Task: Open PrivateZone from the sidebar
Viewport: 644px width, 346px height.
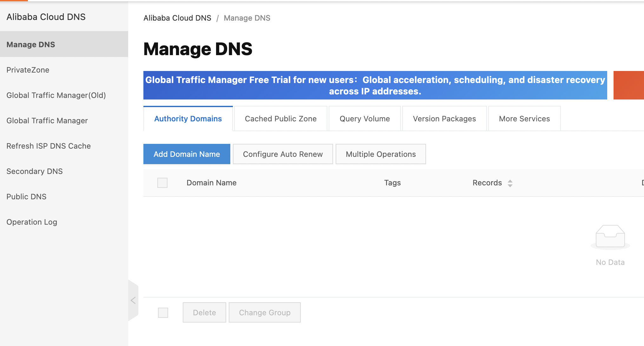Action: 64,70
